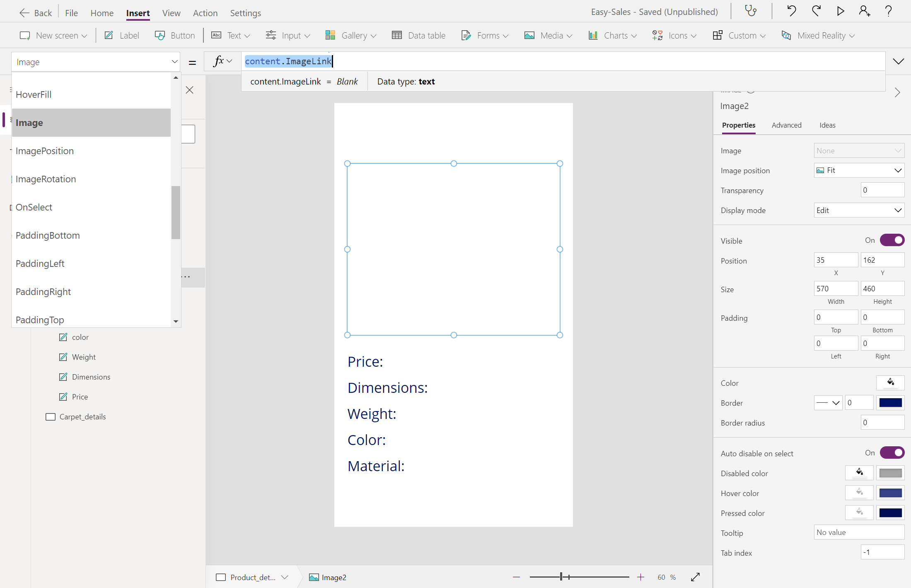The height and width of the screenshot is (588, 911).
Task: Select the Dimensions label in tree
Action: pyautogui.click(x=91, y=377)
